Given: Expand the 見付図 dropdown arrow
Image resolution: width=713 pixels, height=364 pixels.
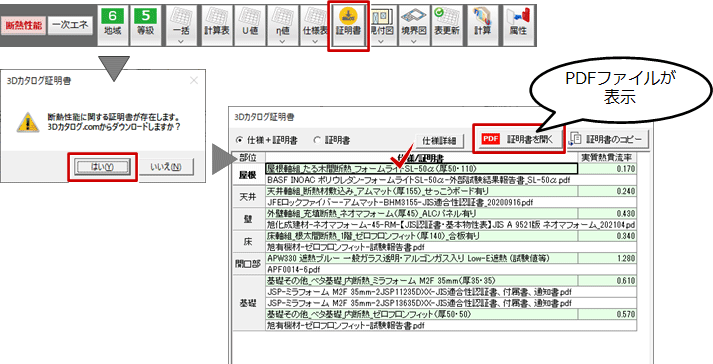Looking at the screenshot, I should (381, 41).
